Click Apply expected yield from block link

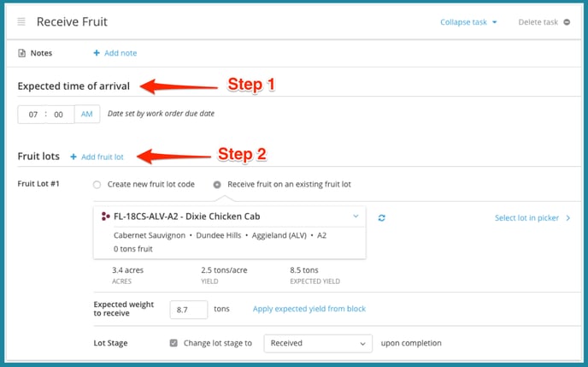pos(309,309)
